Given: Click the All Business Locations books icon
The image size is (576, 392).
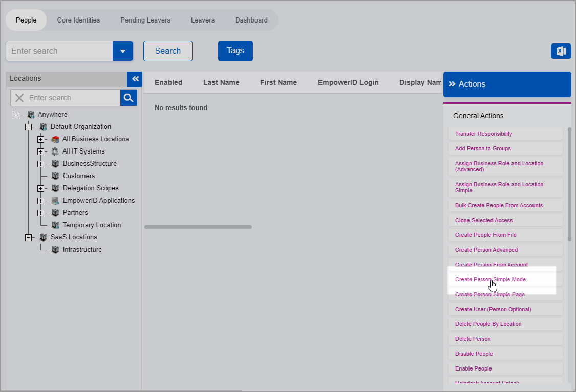Looking at the screenshot, I should 55,139.
